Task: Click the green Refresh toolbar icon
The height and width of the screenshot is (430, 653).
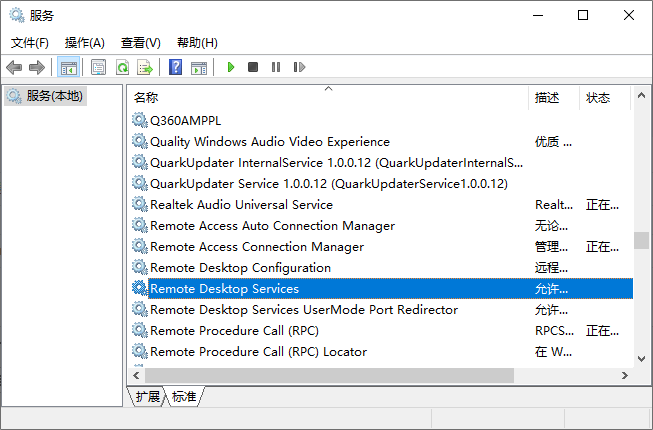Action: [x=122, y=67]
